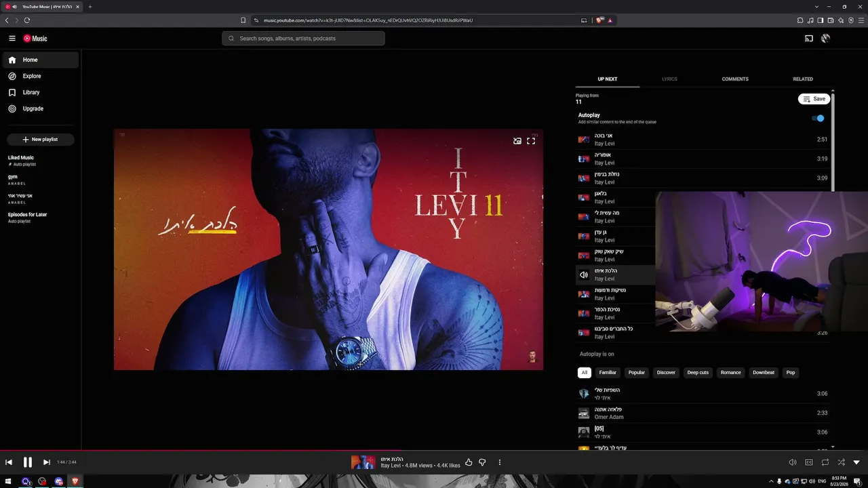Play the 3:19 track in the queue
This screenshot has height=488, width=868.
click(703, 159)
